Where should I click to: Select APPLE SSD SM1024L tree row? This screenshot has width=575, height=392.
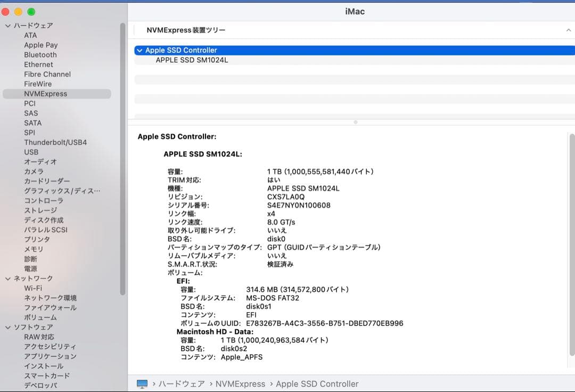pyautogui.click(x=355, y=60)
